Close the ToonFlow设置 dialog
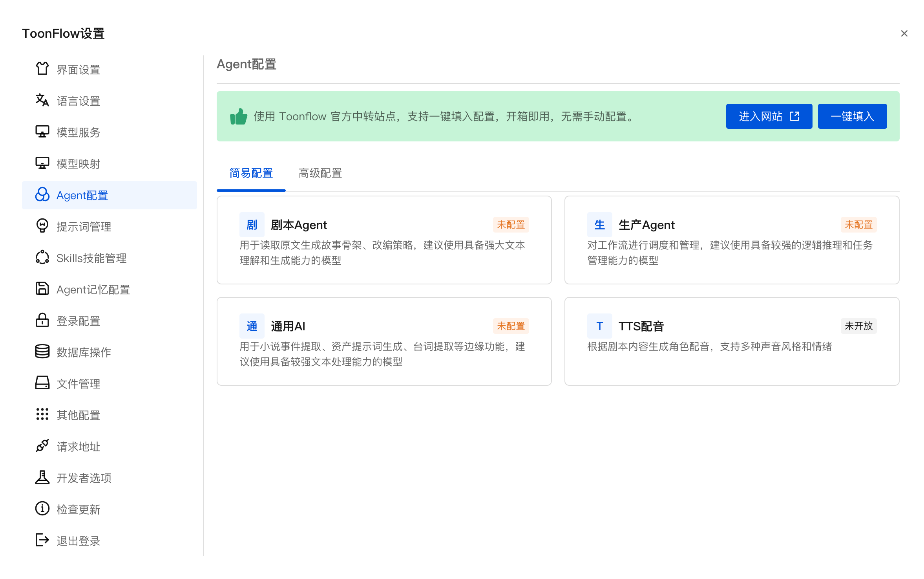This screenshot has height=579, width=924. [904, 34]
